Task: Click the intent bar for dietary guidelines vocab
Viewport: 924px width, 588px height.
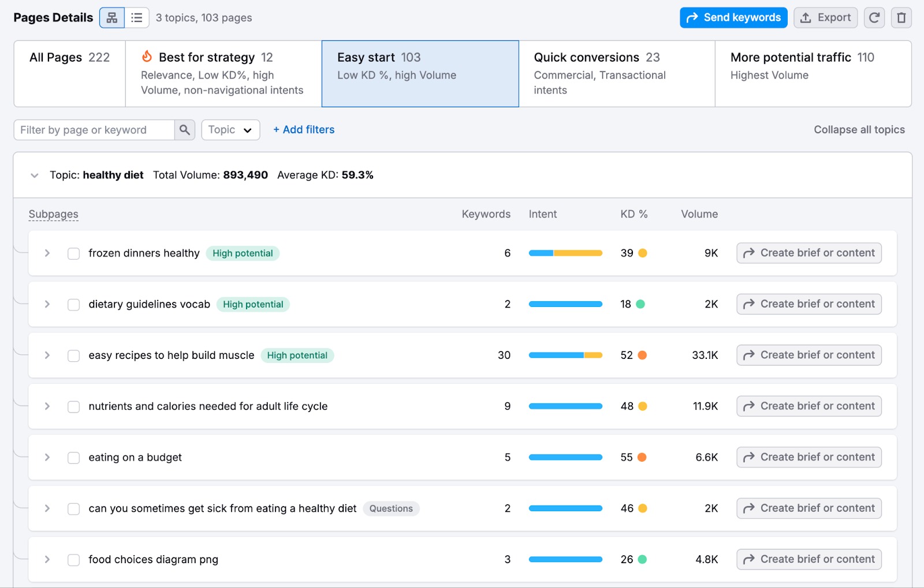Action: coord(565,304)
